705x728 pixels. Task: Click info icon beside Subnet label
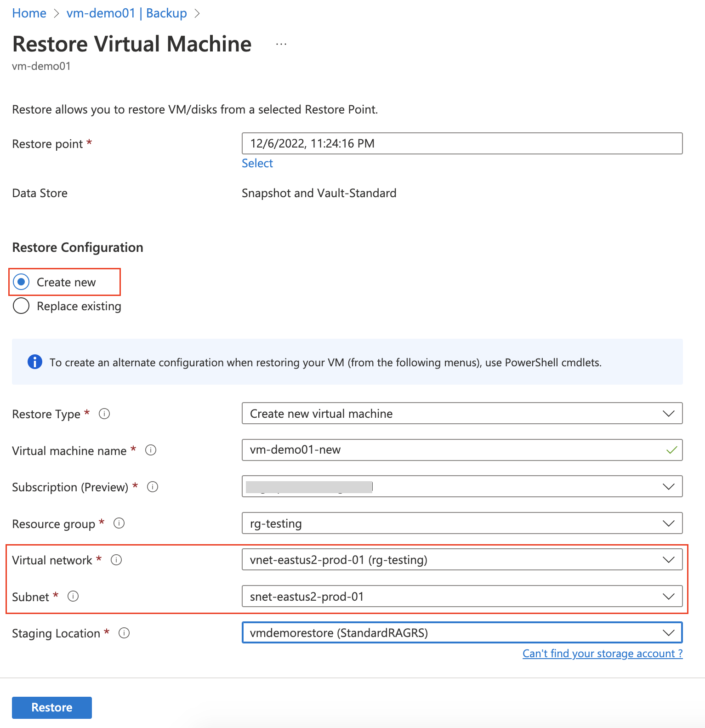pyautogui.click(x=73, y=596)
